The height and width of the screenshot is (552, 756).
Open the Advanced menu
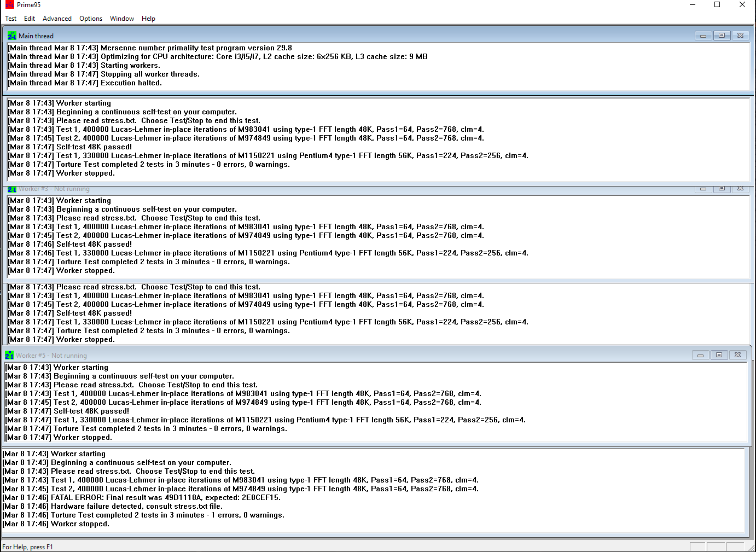[x=57, y=19]
